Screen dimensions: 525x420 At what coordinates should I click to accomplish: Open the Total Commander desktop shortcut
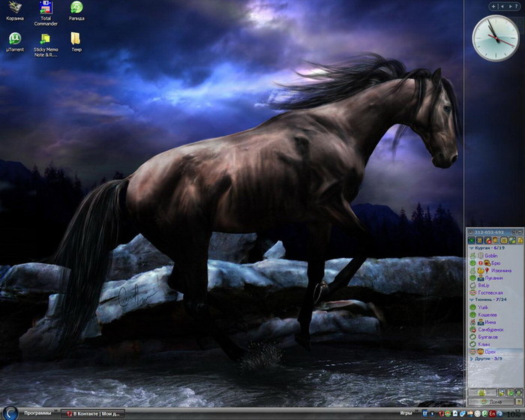tap(46, 13)
